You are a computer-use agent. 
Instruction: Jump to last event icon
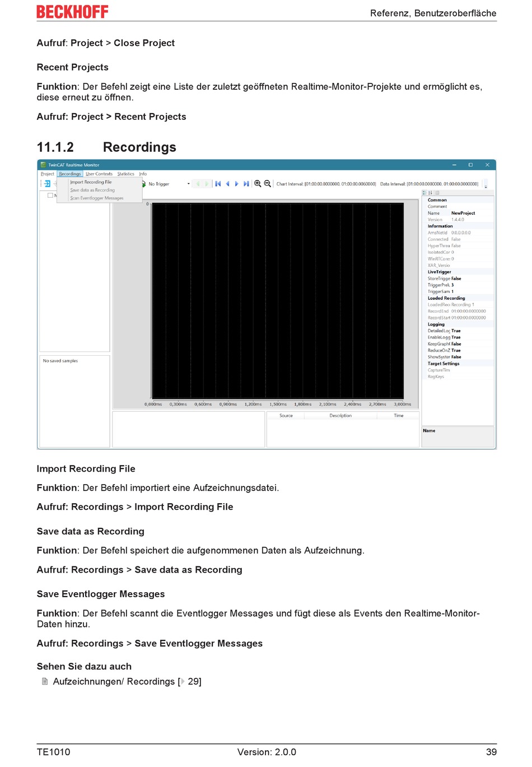pyautogui.click(x=246, y=184)
